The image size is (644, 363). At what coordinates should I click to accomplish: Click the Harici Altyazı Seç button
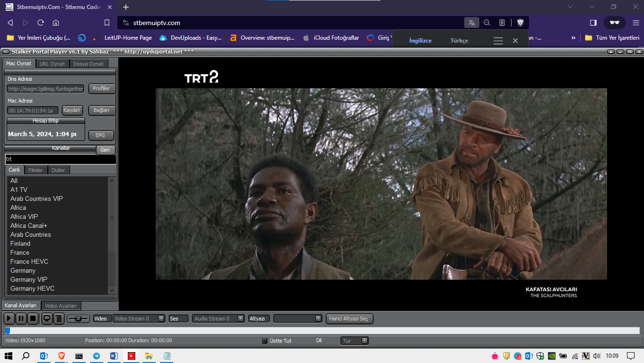tap(350, 319)
